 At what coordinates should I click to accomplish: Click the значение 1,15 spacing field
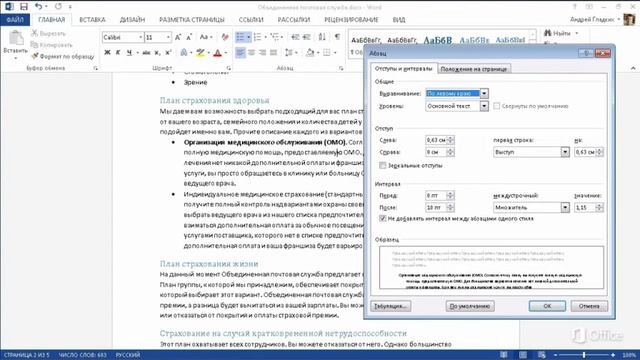tap(585, 207)
